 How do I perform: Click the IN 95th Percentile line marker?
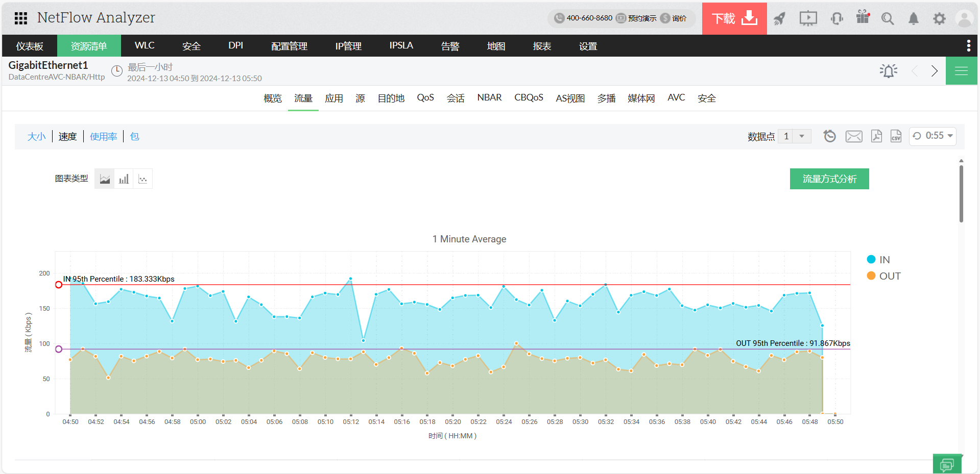click(x=59, y=285)
